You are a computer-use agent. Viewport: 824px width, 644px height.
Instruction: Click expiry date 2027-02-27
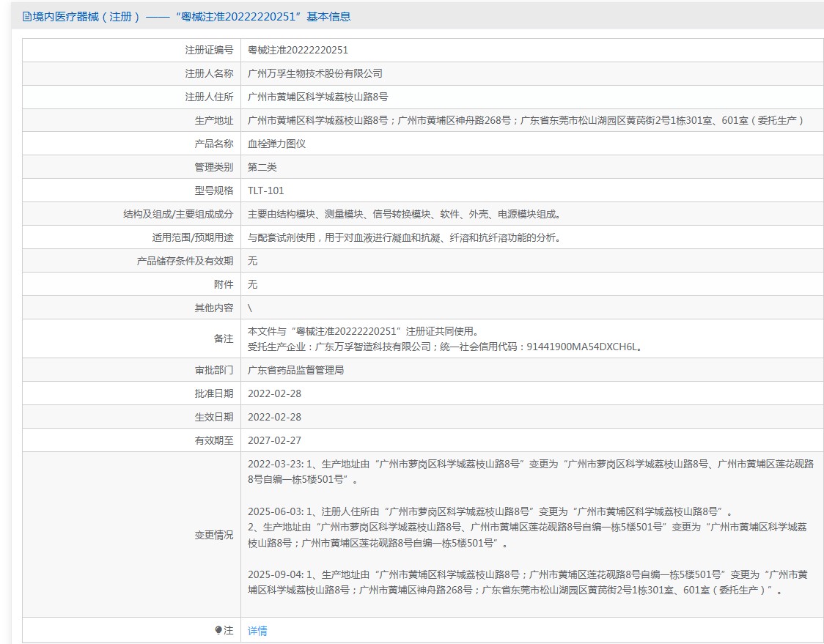(x=274, y=440)
